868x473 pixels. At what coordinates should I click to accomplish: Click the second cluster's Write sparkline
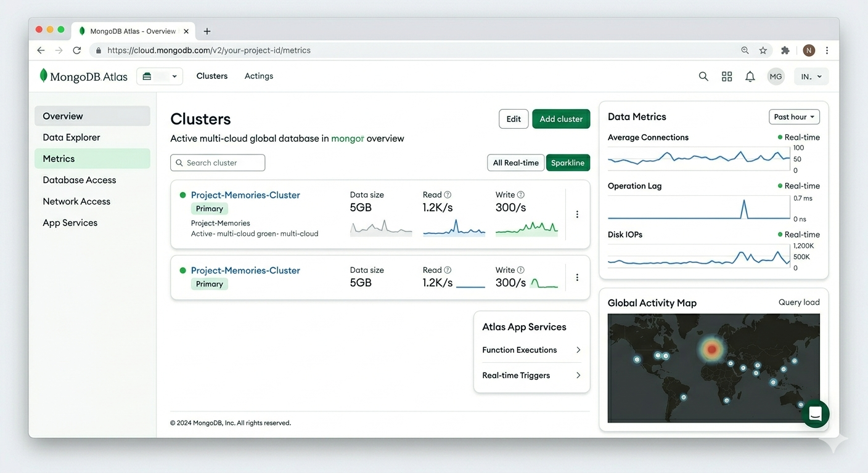[x=544, y=283]
